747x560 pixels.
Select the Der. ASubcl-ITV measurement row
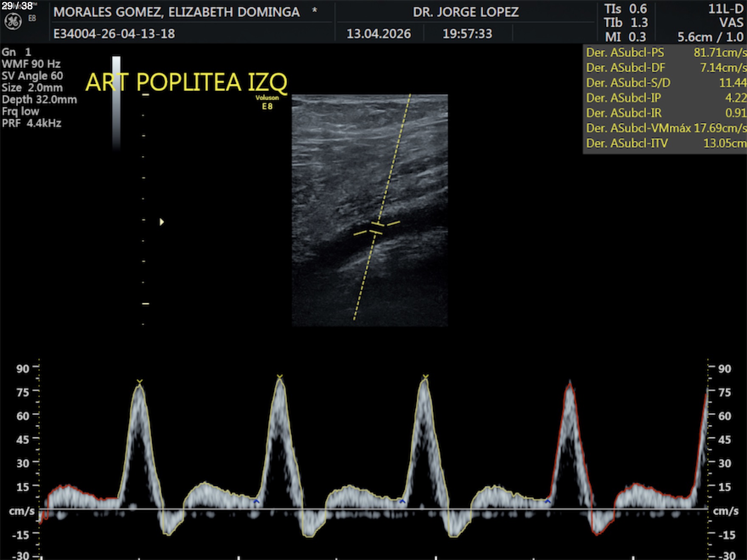[x=666, y=143]
